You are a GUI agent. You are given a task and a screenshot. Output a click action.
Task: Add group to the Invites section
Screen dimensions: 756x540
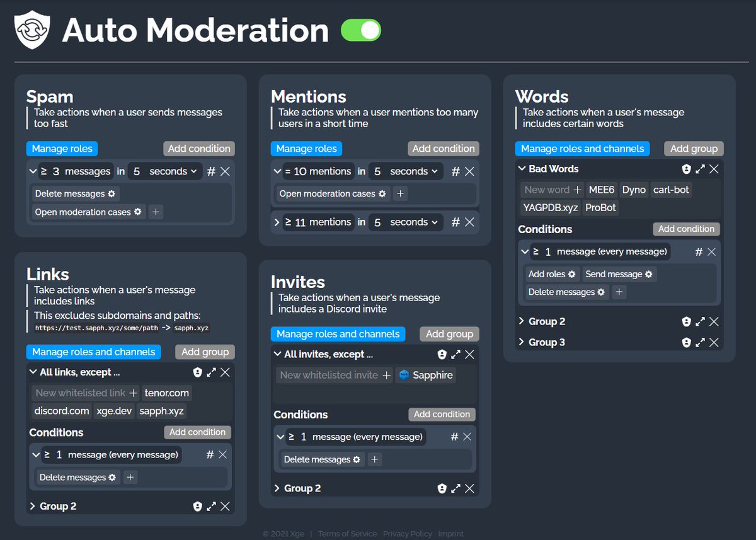click(449, 334)
